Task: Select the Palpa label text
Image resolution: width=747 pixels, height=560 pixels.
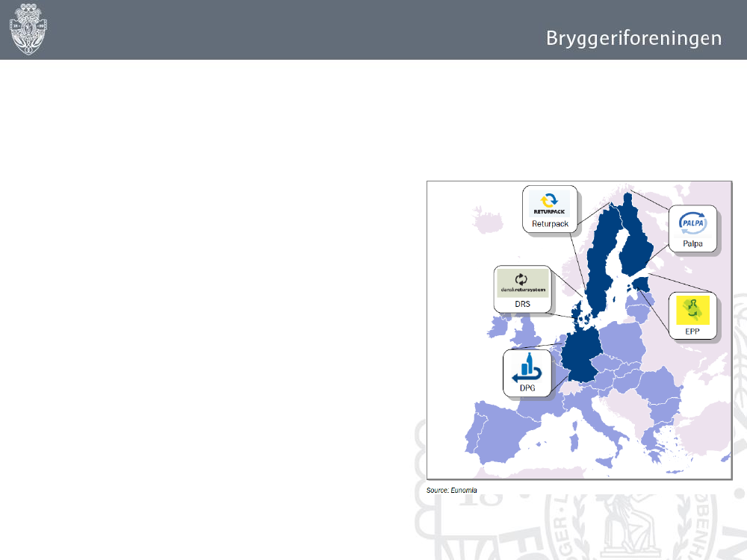Action: pyautogui.click(x=692, y=244)
